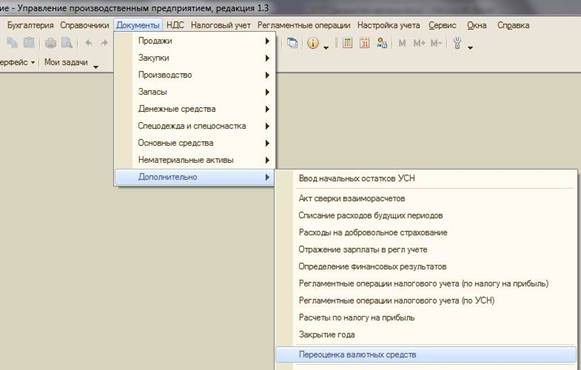The width and height of the screenshot is (581, 370).
Task: Expand the Нематериальные активы submenu
Action: click(194, 160)
